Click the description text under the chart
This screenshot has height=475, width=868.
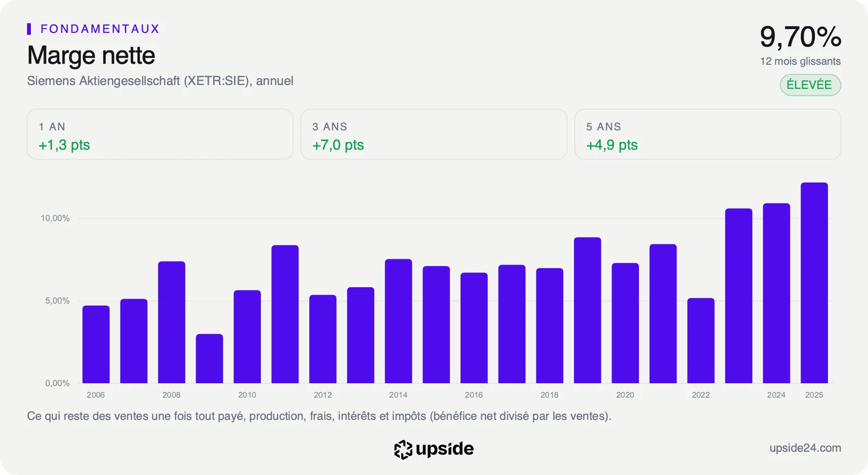319,416
